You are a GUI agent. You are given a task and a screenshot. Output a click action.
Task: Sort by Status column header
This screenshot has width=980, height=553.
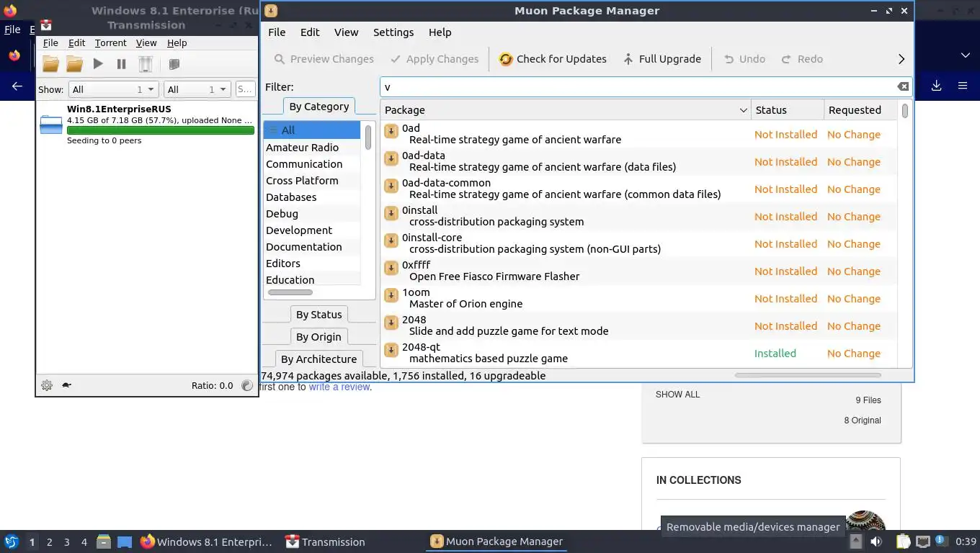tap(788, 110)
